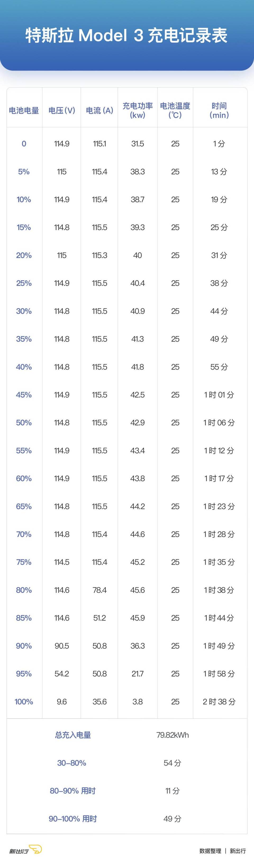Select the 电池电量 column header

click(24, 111)
